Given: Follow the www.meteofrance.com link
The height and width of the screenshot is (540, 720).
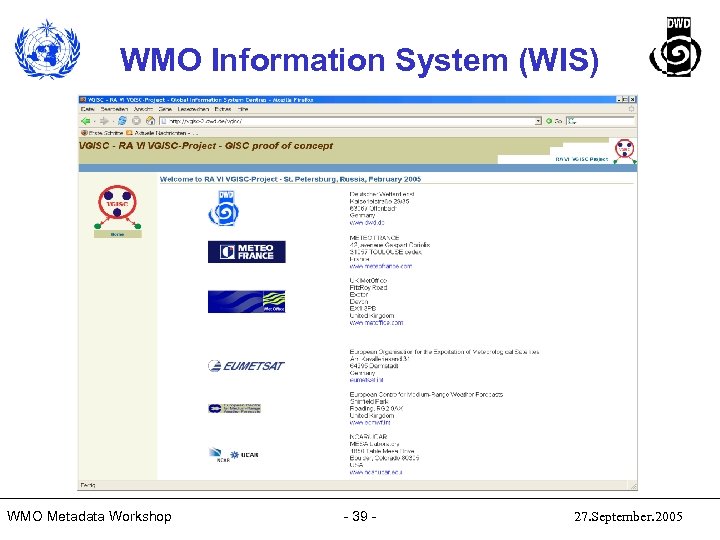Looking at the screenshot, I should 381,266.
